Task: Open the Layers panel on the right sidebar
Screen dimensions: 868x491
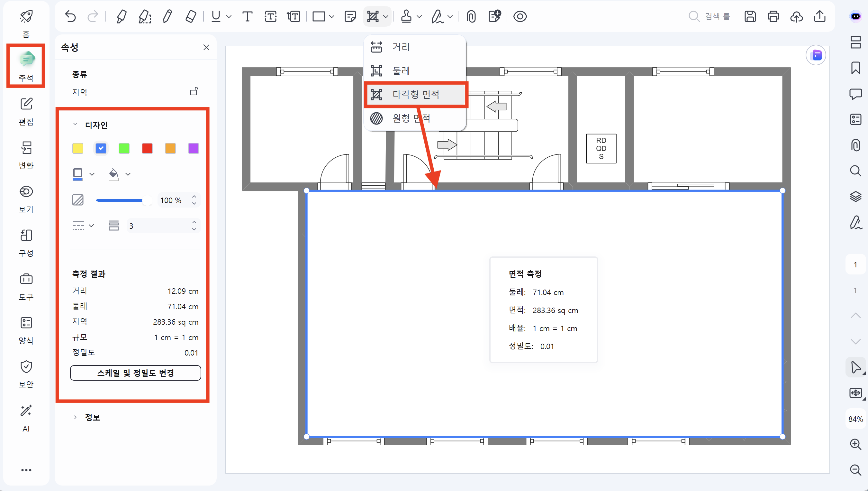Action: (855, 196)
